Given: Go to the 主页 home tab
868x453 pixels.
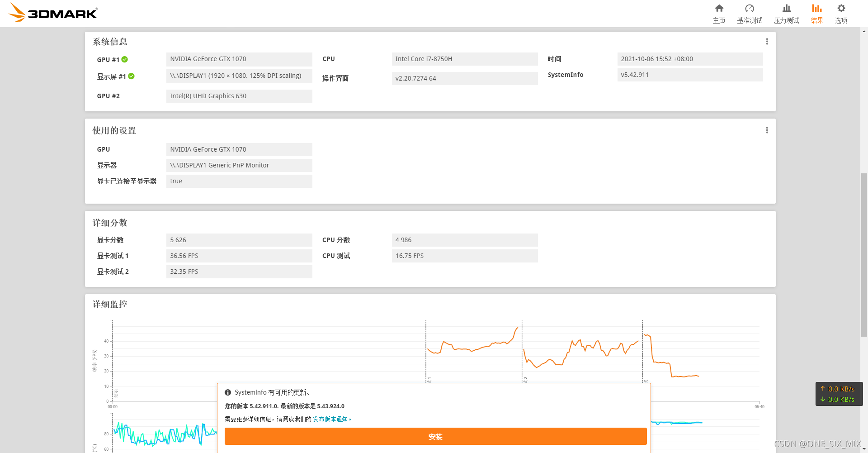Looking at the screenshot, I should [x=719, y=14].
